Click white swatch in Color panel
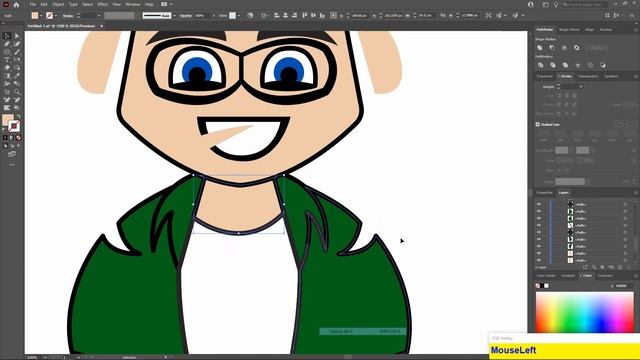Viewport: 640px width, 360px height. pyautogui.click(x=547, y=286)
